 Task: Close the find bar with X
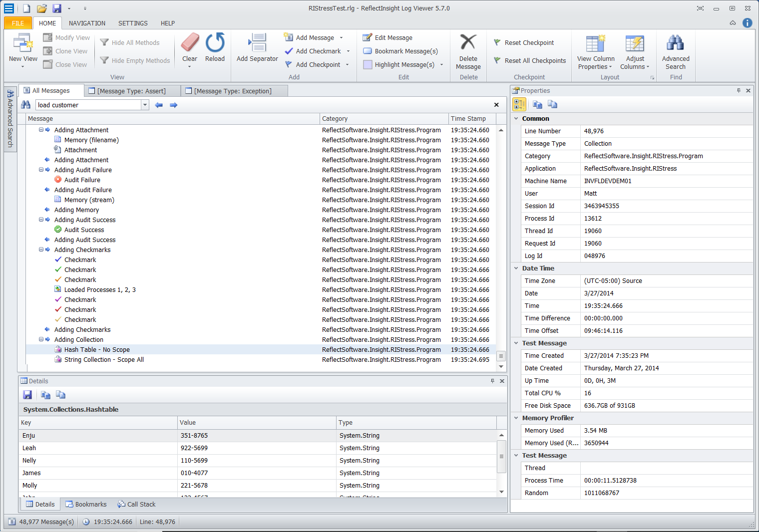coord(496,105)
